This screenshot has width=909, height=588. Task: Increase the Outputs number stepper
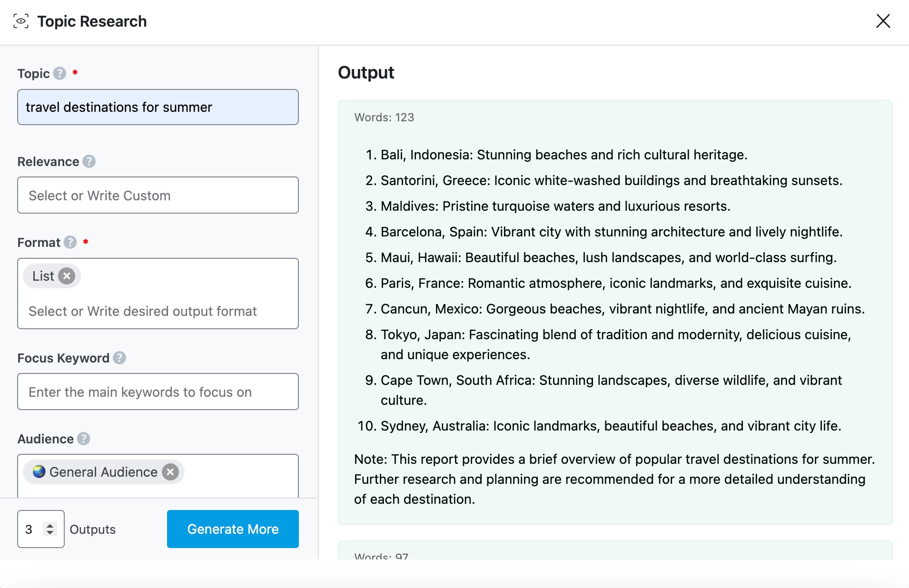click(50, 525)
